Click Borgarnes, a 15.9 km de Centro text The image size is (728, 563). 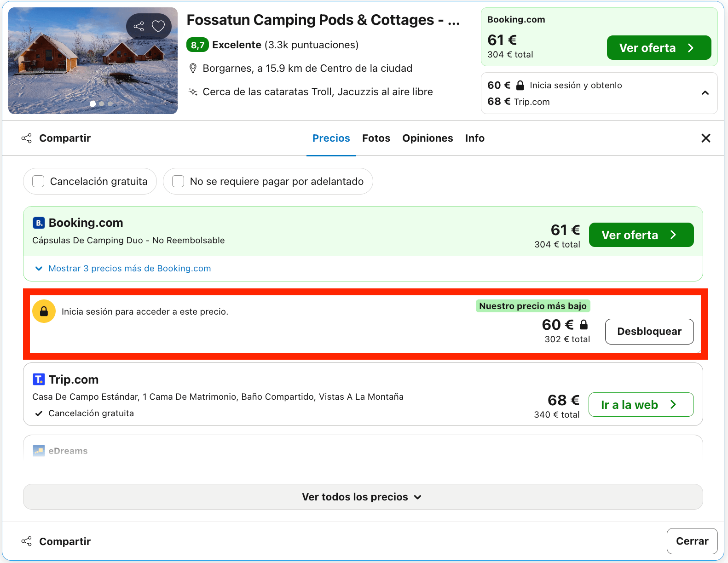(307, 69)
